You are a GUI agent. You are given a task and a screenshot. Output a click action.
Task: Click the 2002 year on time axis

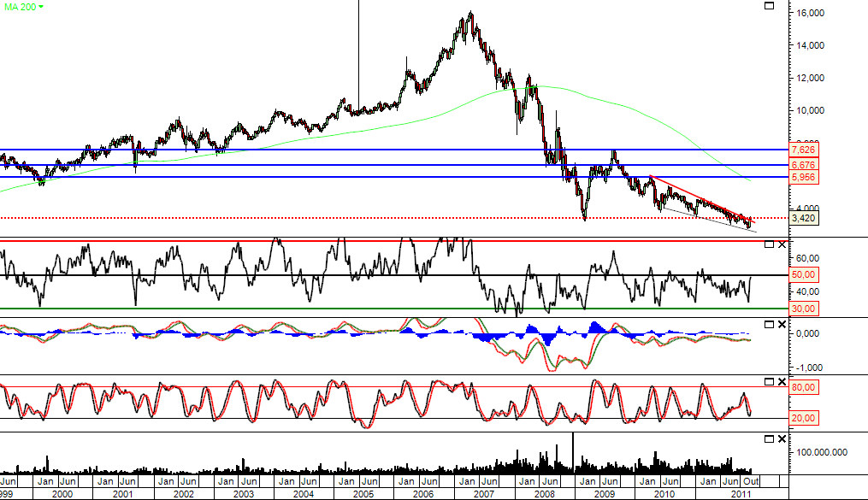183,494
